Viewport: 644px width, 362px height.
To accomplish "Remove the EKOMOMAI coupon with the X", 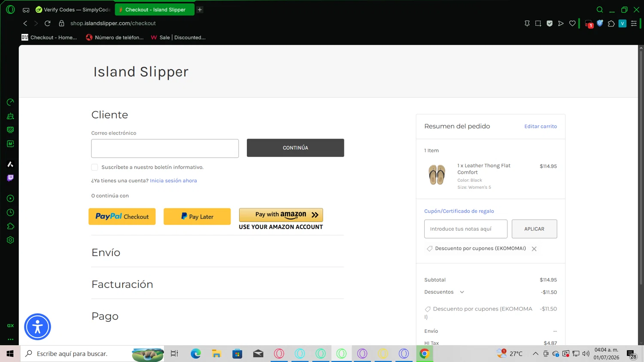I will click(x=534, y=249).
